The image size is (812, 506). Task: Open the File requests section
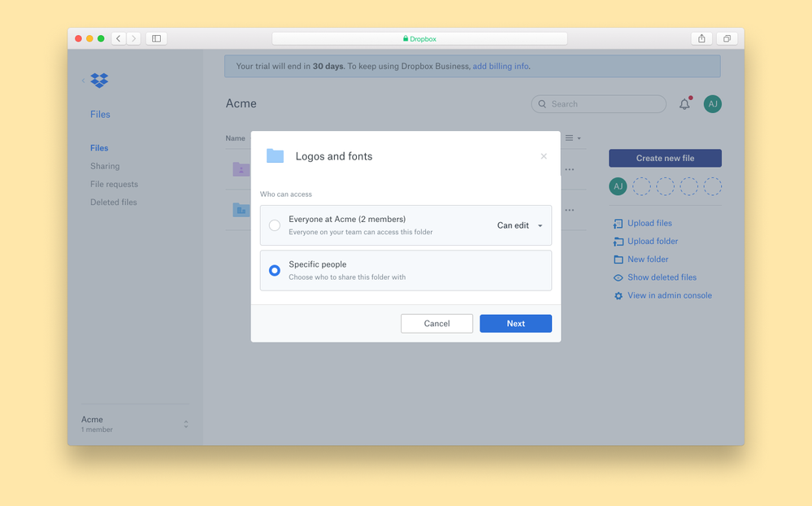point(112,184)
